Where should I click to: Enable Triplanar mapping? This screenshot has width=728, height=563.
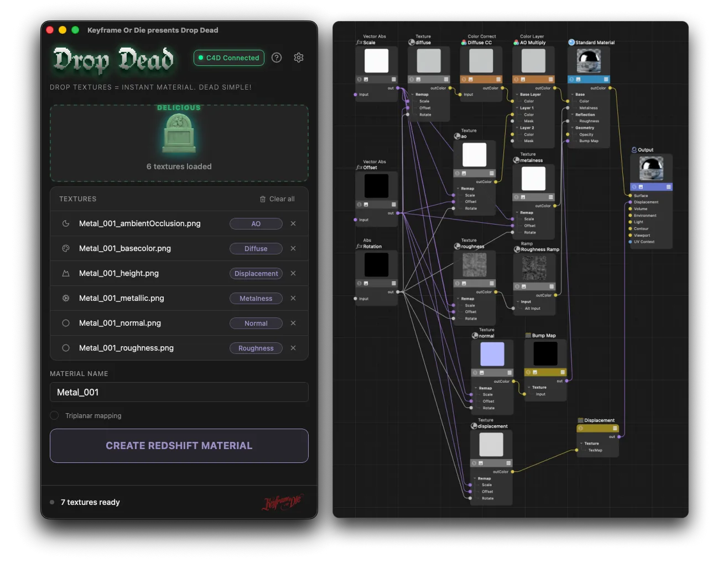[54, 415]
